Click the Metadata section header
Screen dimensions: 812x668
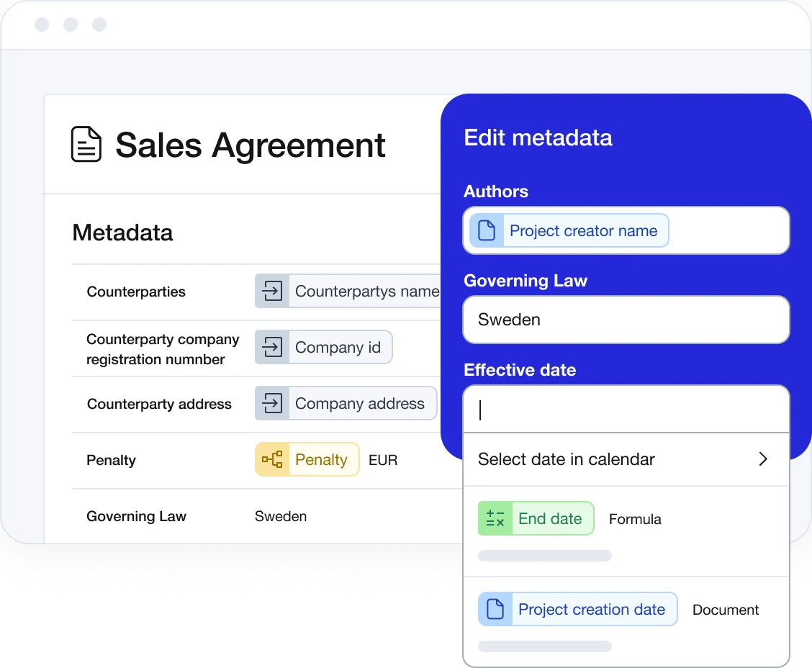(122, 233)
